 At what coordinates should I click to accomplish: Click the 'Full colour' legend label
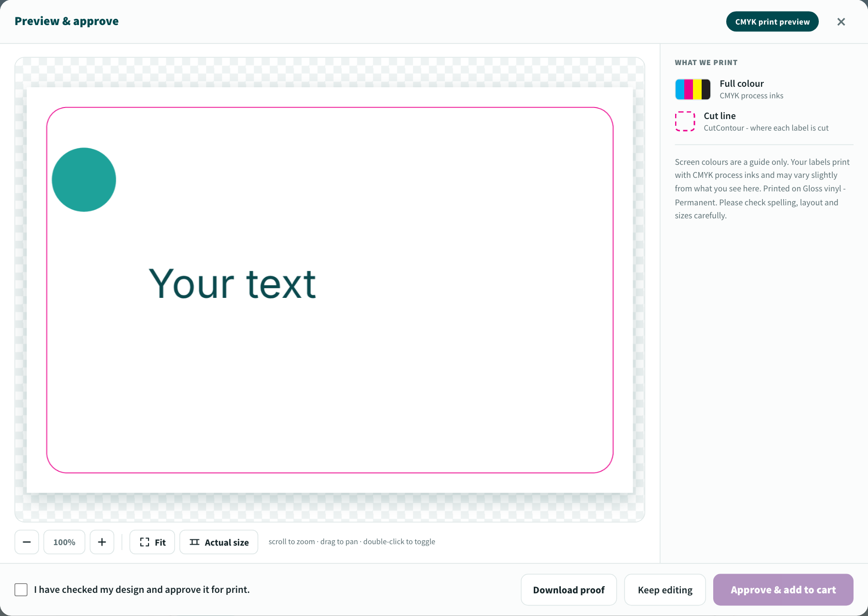pos(742,84)
